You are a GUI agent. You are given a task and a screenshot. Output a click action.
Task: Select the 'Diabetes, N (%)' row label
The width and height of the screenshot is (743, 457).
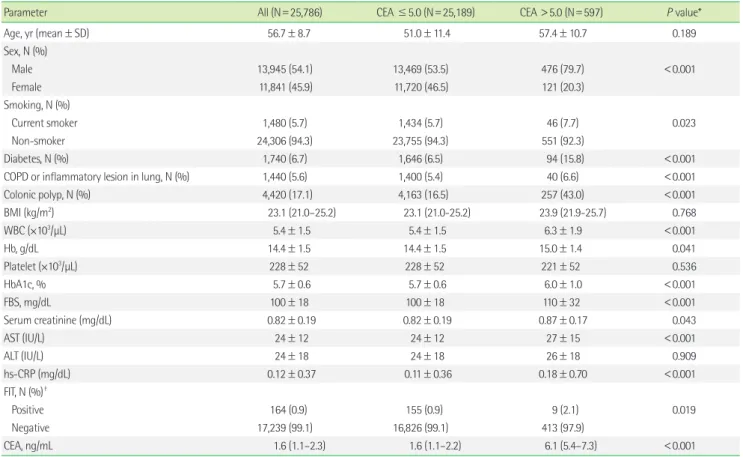coord(36,159)
